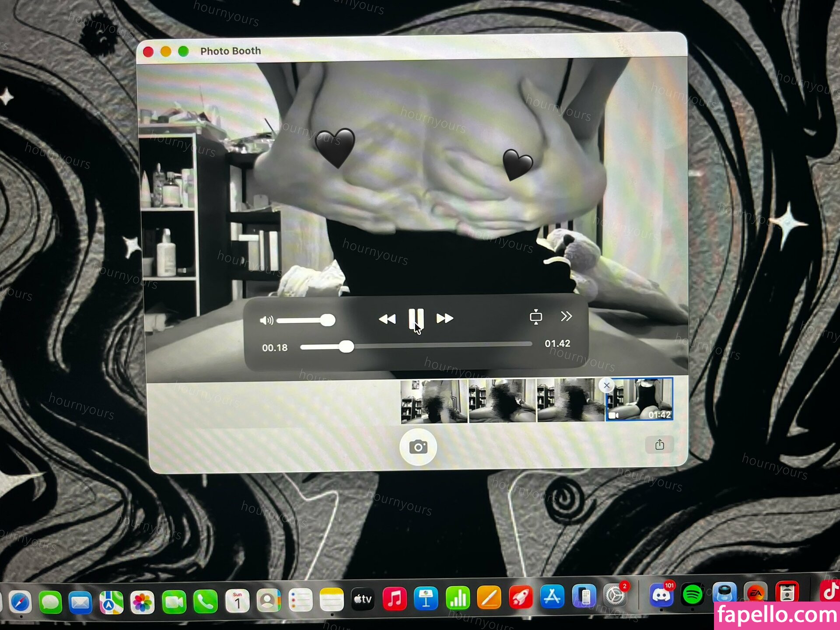This screenshot has height=630, width=840.
Task: Open Safari from the Dock
Action: 21,602
